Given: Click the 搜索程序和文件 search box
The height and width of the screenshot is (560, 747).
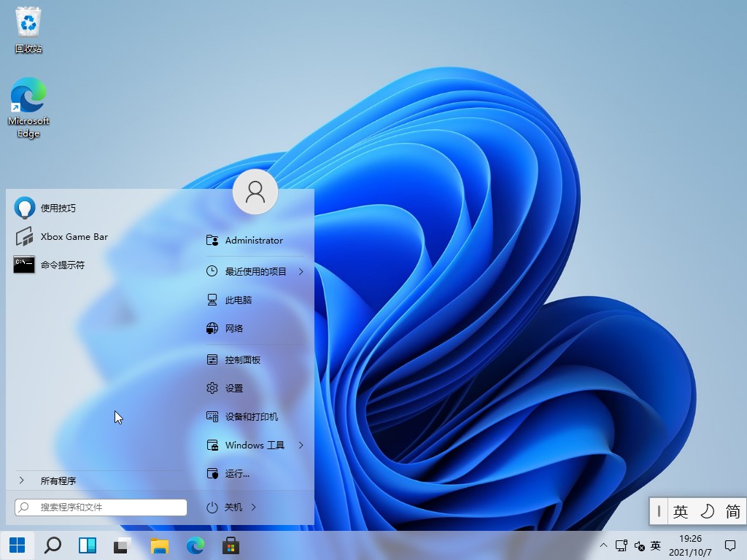Looking at the screenshot, I should (x=101, y=507).
